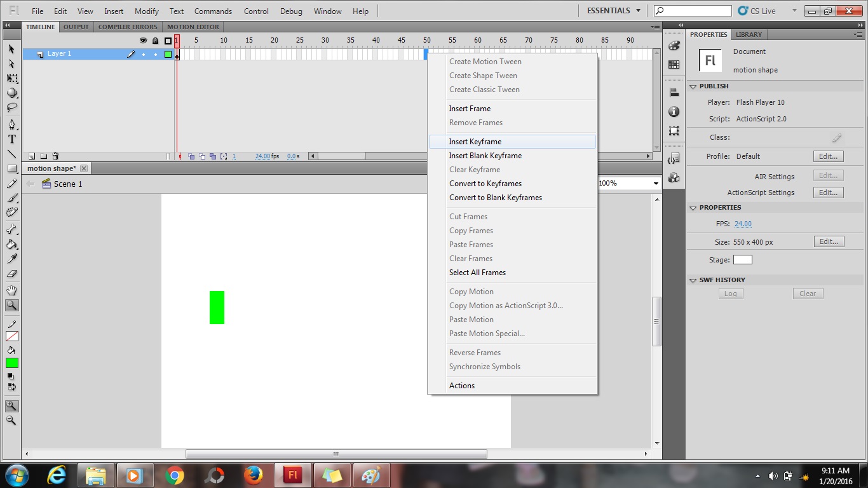Choose the Eyedropper tool

pos(11,258)
